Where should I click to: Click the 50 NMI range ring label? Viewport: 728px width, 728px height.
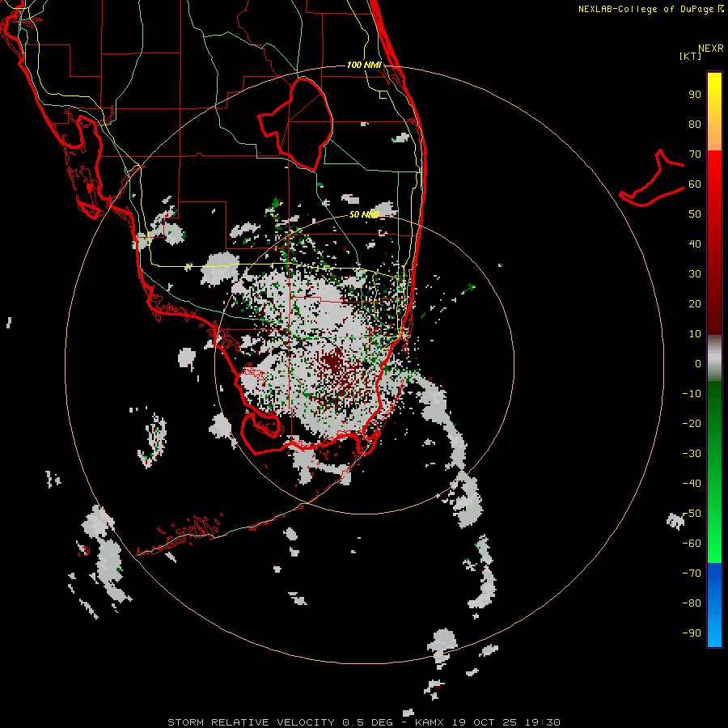click(364, 214)
